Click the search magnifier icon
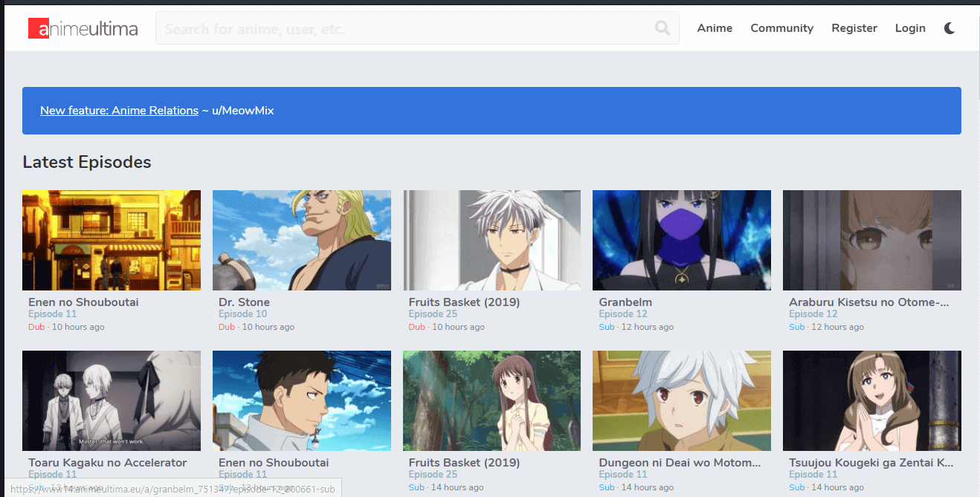 [x=662, y=28]
